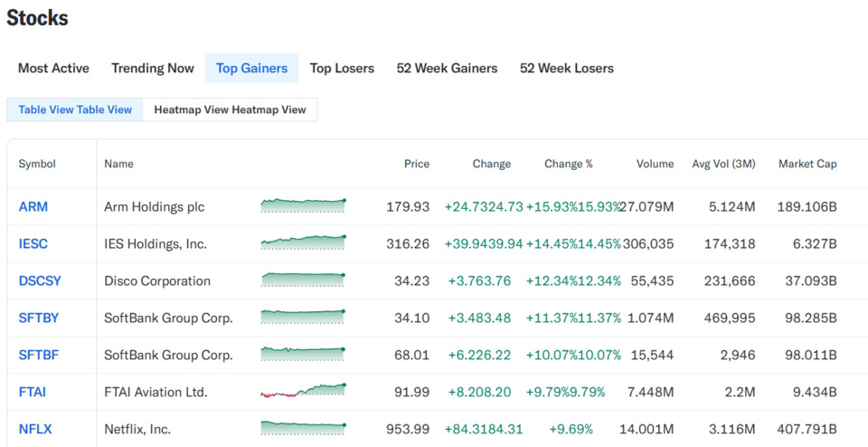
Task: Open NFLX ticker symbol link
Action: (x=35, y=429)
